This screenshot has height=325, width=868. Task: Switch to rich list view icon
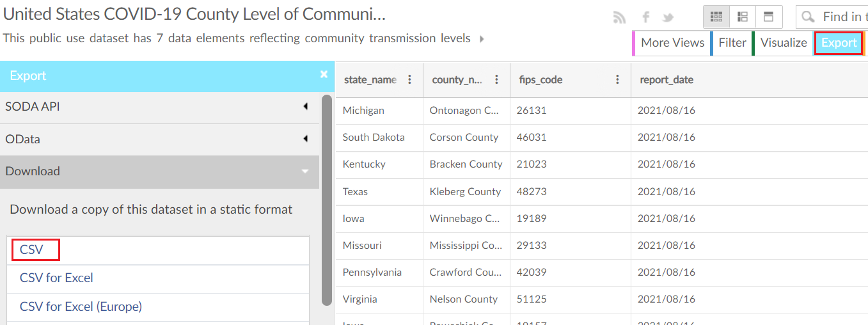[743, 17]
